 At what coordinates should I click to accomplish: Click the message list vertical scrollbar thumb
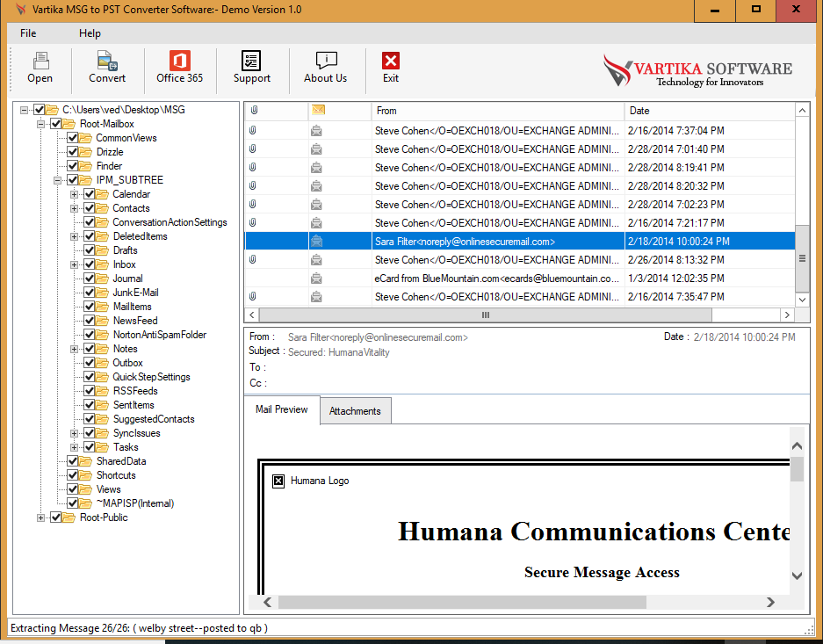pos(802,258)
